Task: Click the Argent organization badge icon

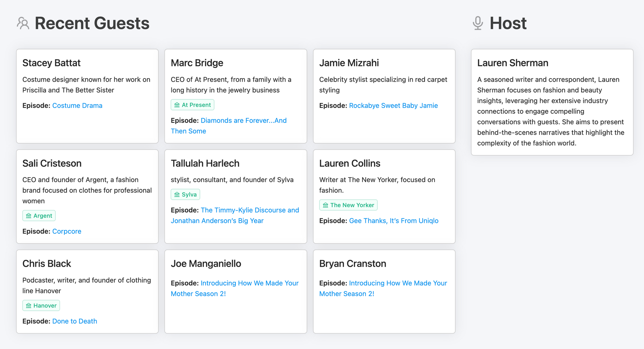Action: click(x=29, y=216)
